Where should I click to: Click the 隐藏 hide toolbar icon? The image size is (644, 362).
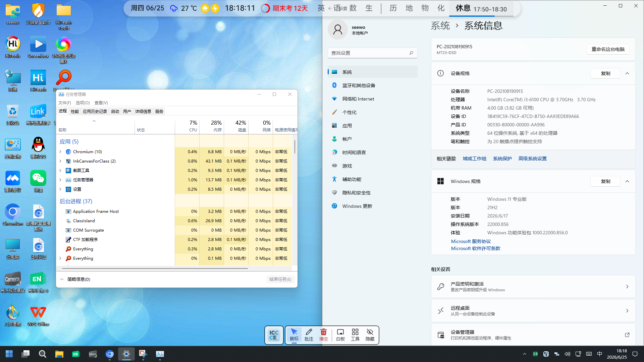(x=370, y=335)
